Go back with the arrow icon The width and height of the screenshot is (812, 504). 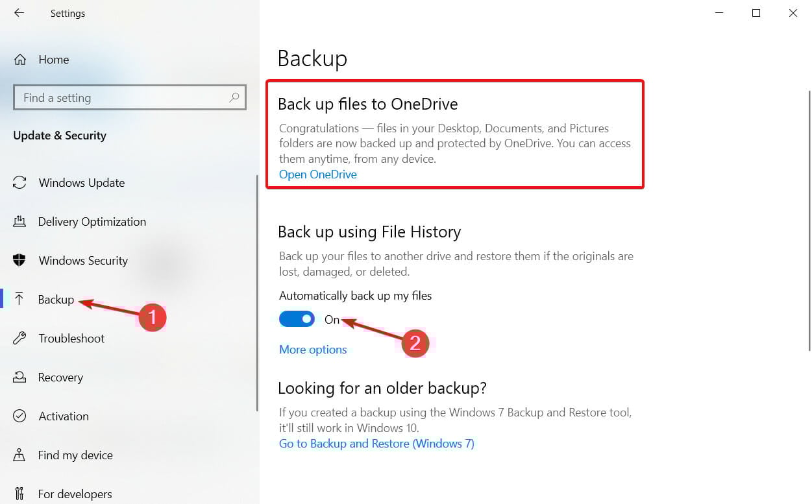tap(19, 13)
